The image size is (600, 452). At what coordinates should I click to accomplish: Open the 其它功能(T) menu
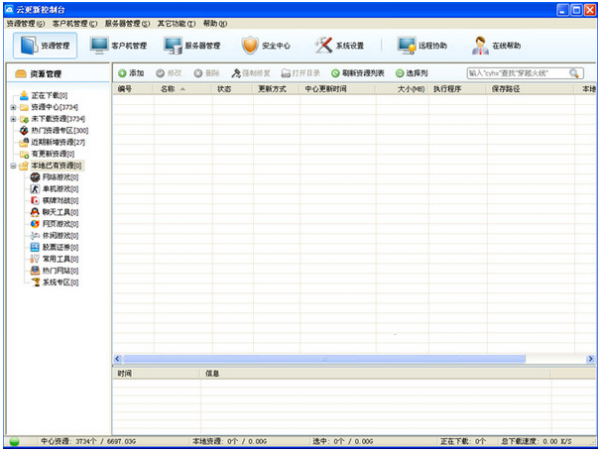pyautogui.click(x=176, y=24)
